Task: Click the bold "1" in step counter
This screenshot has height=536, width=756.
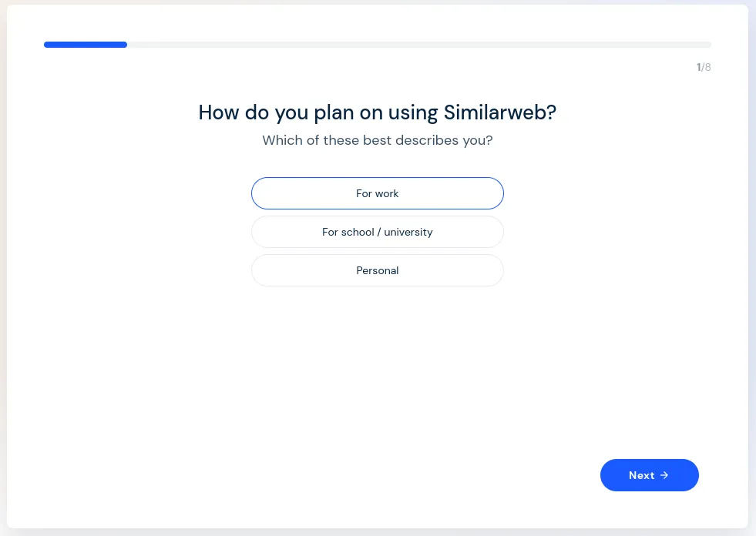Action: tap(699, 67)
